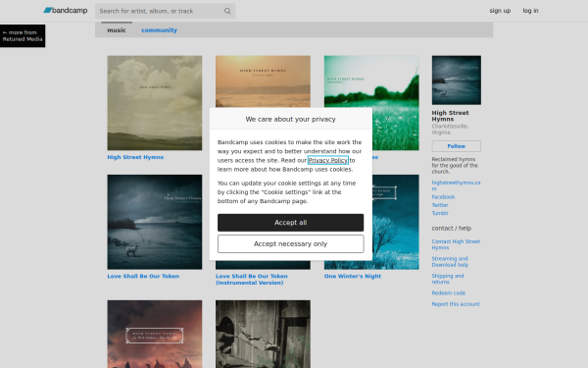
Task: Open the Tumblr link
Action: coord(440,213)
